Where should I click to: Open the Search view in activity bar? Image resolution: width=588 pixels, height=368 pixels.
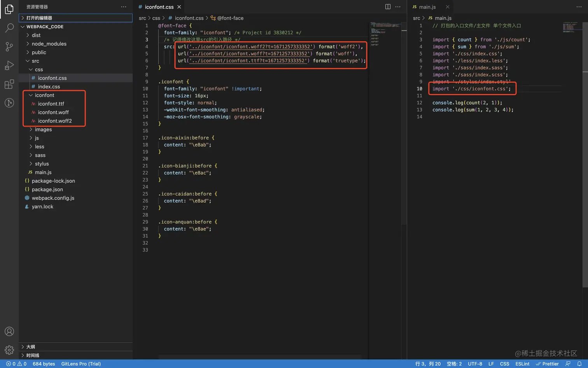click(x=9, y=28)
